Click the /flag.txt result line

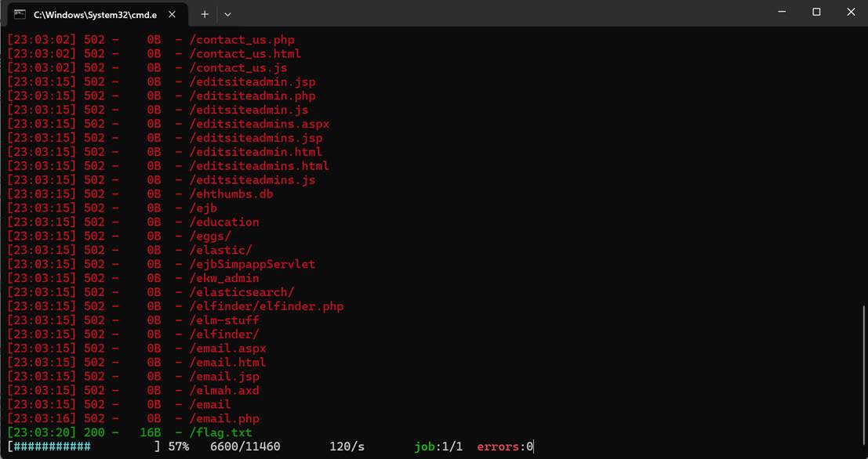pyautogui.click(x=221, y=432)
